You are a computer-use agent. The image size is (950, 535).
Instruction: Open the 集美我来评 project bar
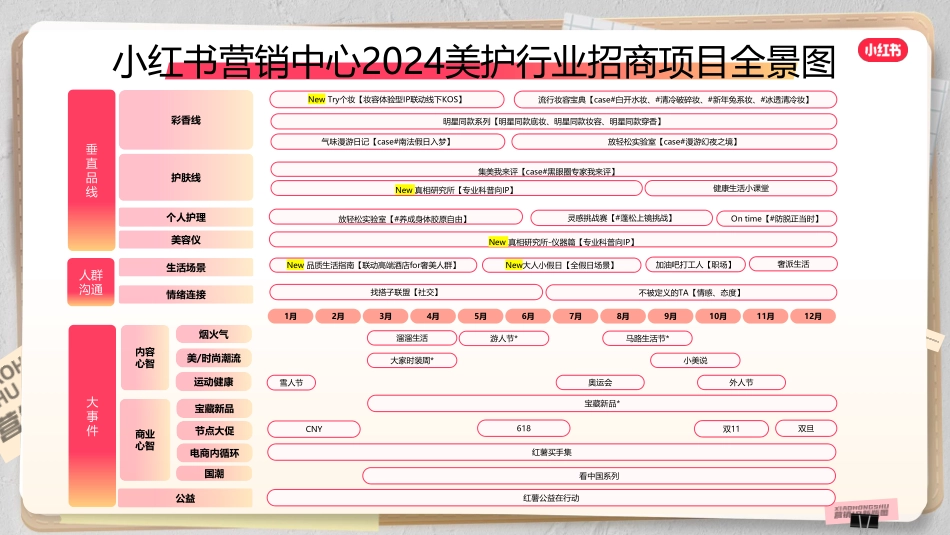[x=553, y=170]
